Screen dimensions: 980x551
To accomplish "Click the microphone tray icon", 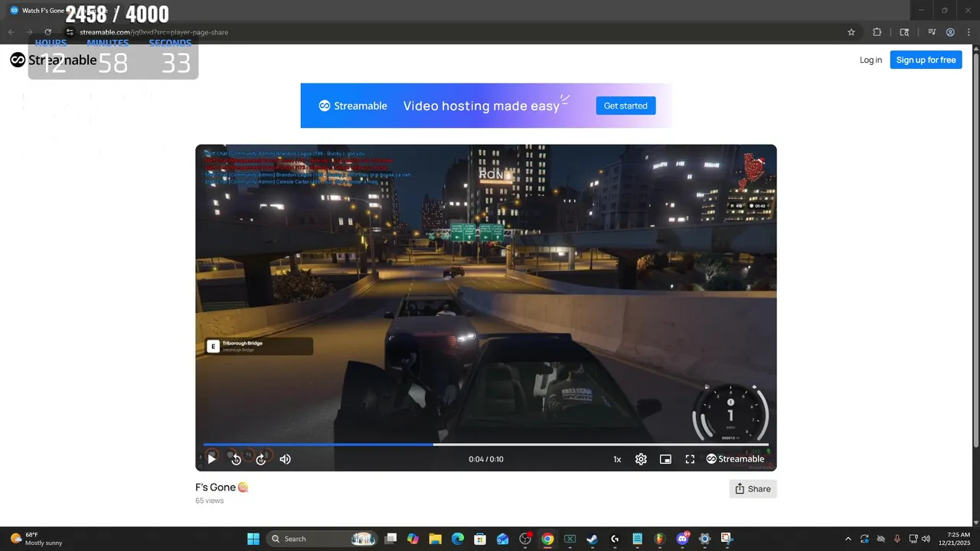I will click(x=897, y=539).
